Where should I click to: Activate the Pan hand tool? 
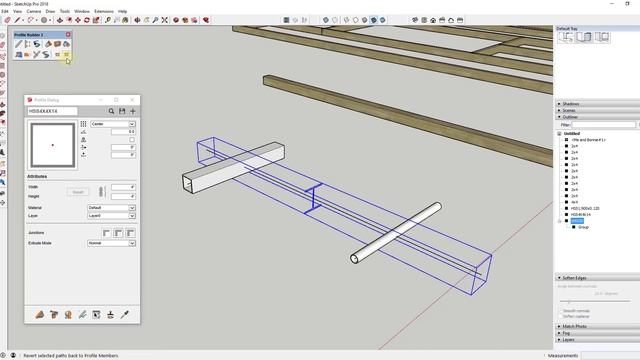(x=147, y=20)
